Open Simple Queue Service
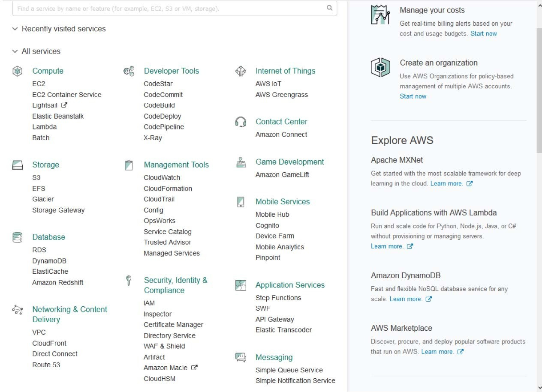The height and width of the screenshot is (392, 542). 289,370
